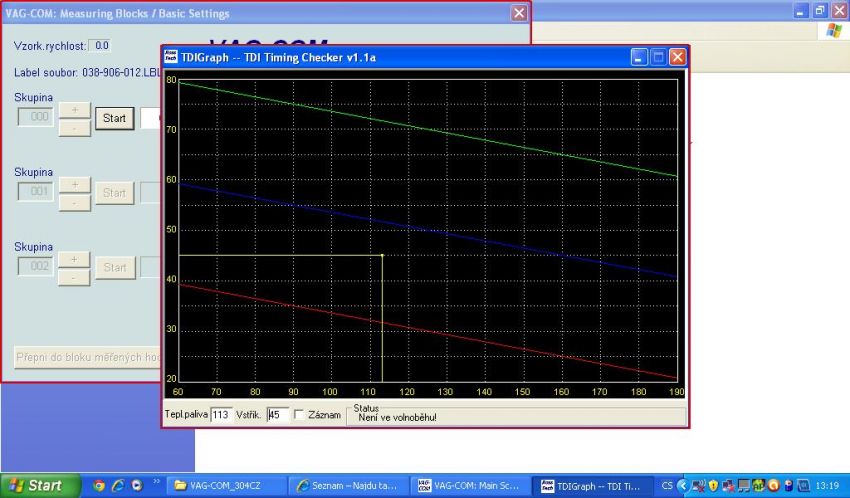The image size is (850, 498).
Task: Click the CS language indicator
Action: (667, 485)
